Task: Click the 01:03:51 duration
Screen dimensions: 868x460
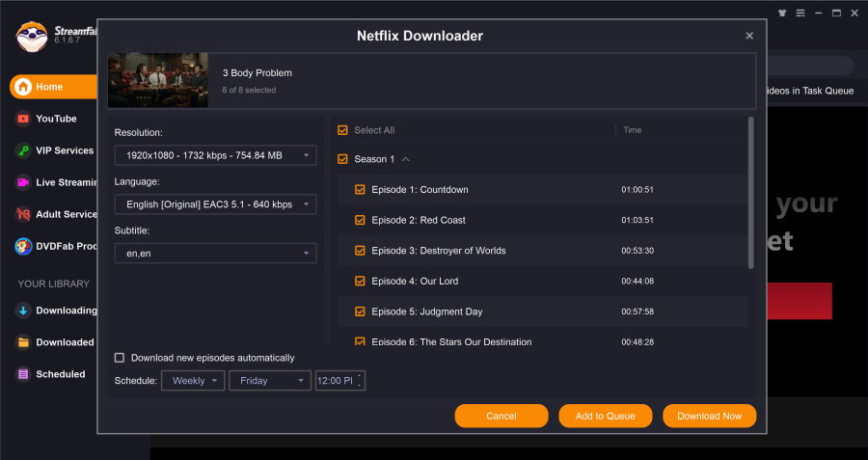Action: coord(637,220)
